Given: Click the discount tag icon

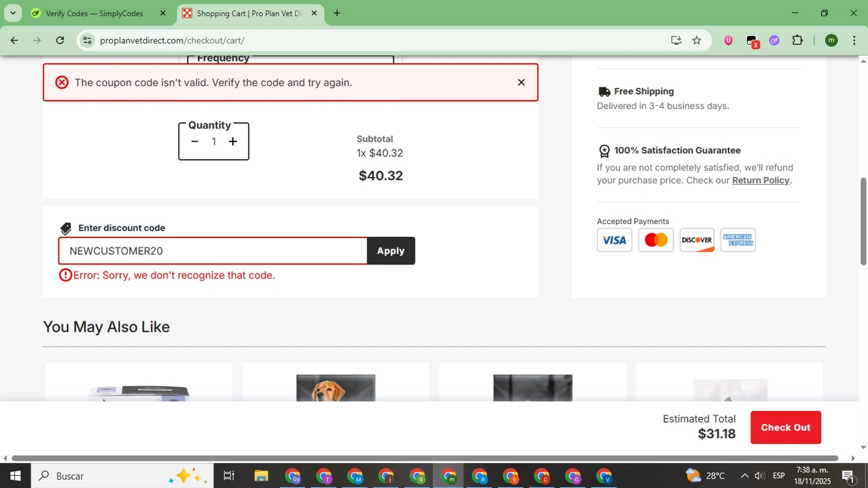Looking at the screenshot, I should pyautogui.click(x=66, y=229).
